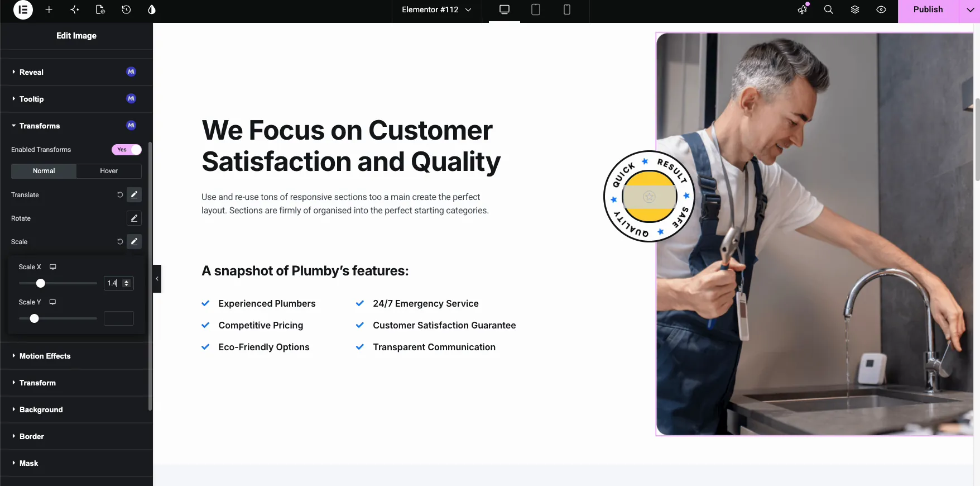The height and width of the screenshot is (486, 980).
Task: Open the AI sparkle tool icon
Action: (x=75, y=9)
